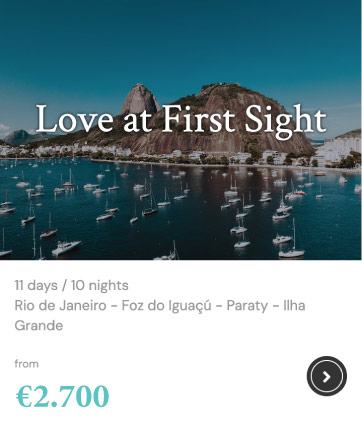Click the Sugarloaf Mountain peak in photo

(140, 97)
